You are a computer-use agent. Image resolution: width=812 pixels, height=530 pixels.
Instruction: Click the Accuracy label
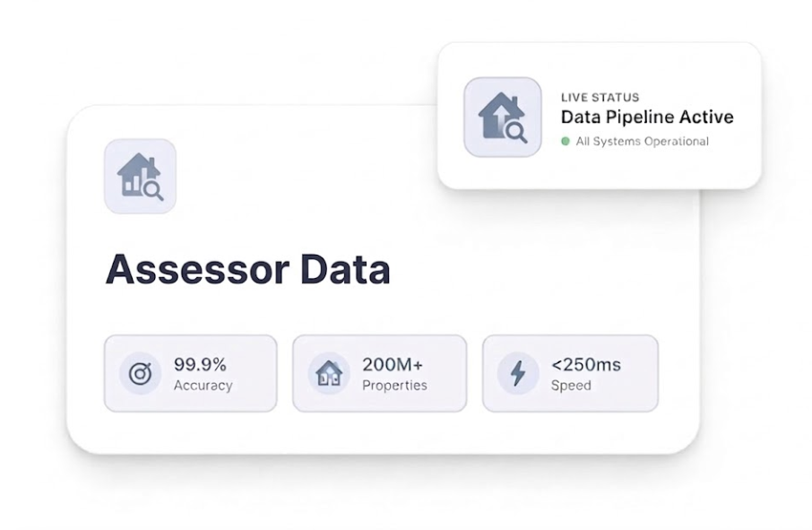203,386
